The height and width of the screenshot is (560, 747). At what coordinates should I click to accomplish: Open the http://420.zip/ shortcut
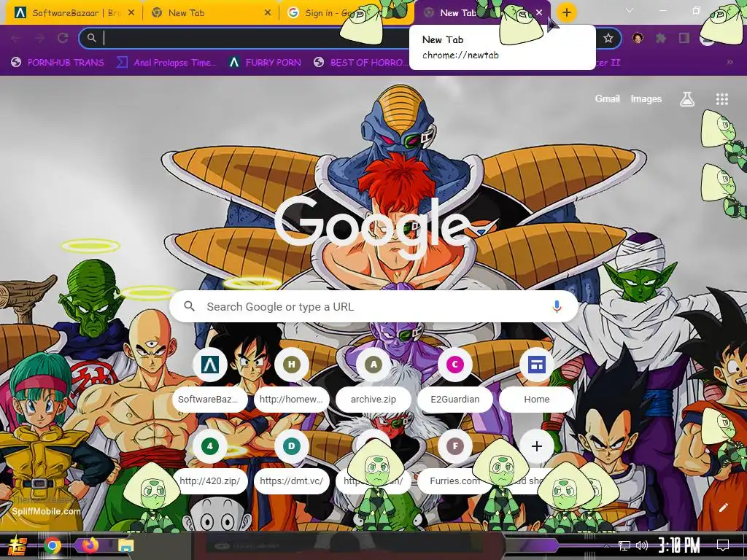click(x=210, y=462)
